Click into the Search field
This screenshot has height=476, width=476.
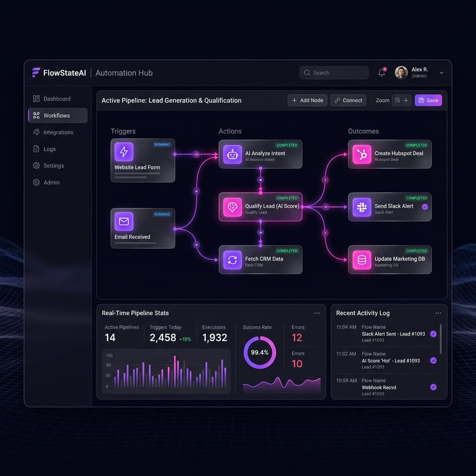tap(334, 73)
